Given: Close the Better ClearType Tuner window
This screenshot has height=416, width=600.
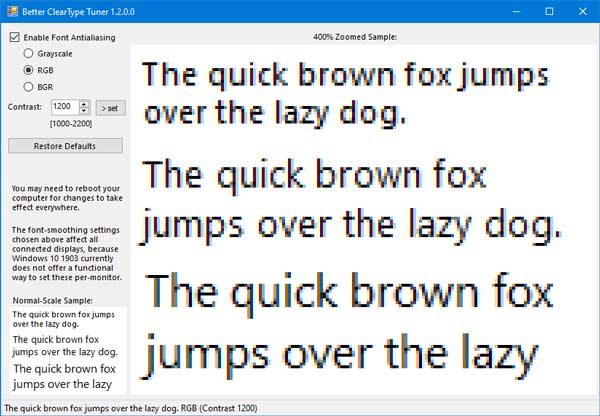Looking at the screenshot, I should coord(582,11).
